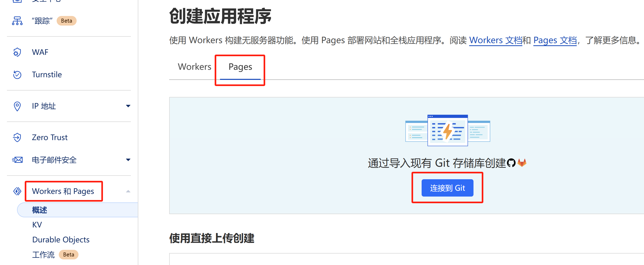This screenshot has width=644, height=265.
Task: Open the Zero Trust sidebar item
Action: pos(50,137)
